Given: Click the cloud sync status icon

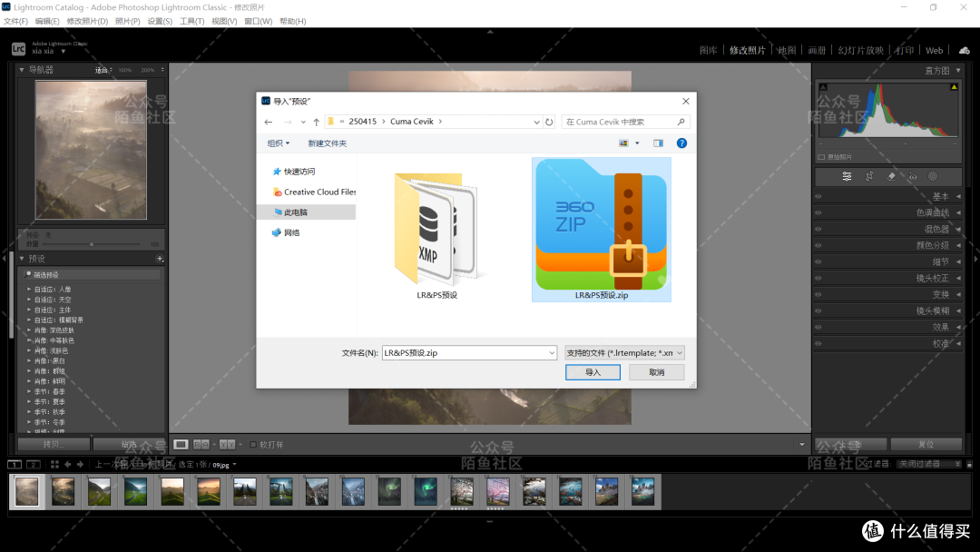Looking at the screenshot, I should (965, 51).
